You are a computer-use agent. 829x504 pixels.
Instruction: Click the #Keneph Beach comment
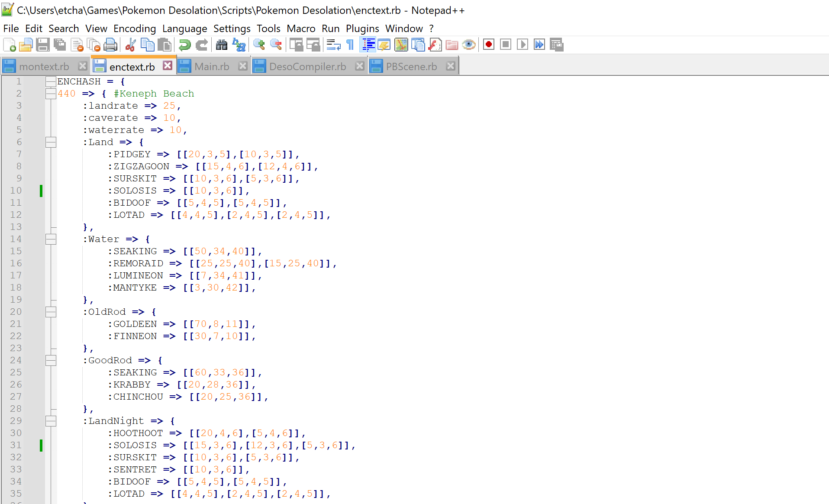(154, 94)
